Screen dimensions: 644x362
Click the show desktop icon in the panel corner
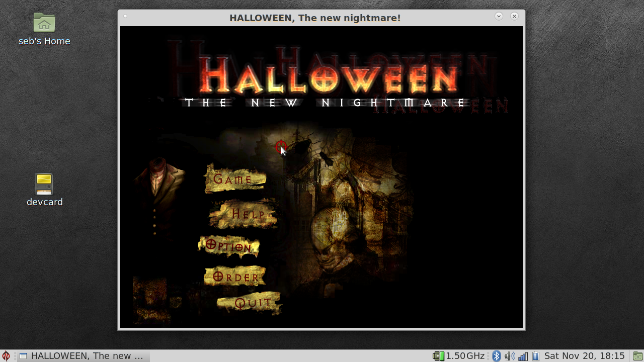(637, 356)
